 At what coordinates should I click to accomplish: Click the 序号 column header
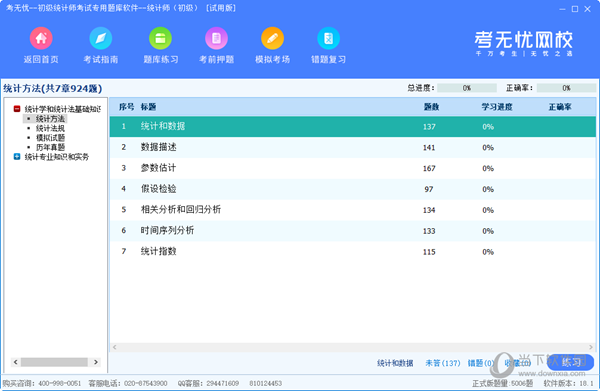[126, 107]
